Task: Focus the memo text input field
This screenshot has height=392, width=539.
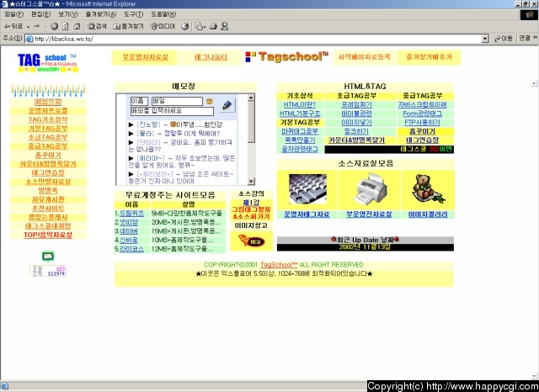Action: [x=172, y=111]
